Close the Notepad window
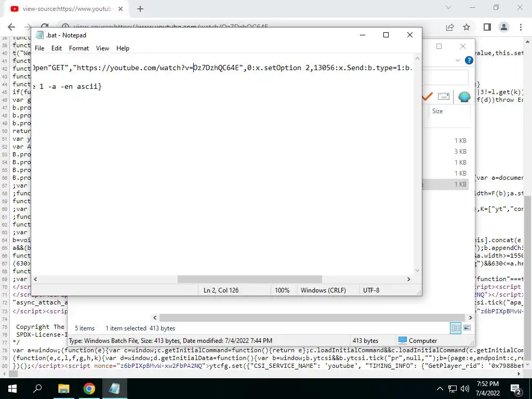532x399 pixels. coord(409,35)
